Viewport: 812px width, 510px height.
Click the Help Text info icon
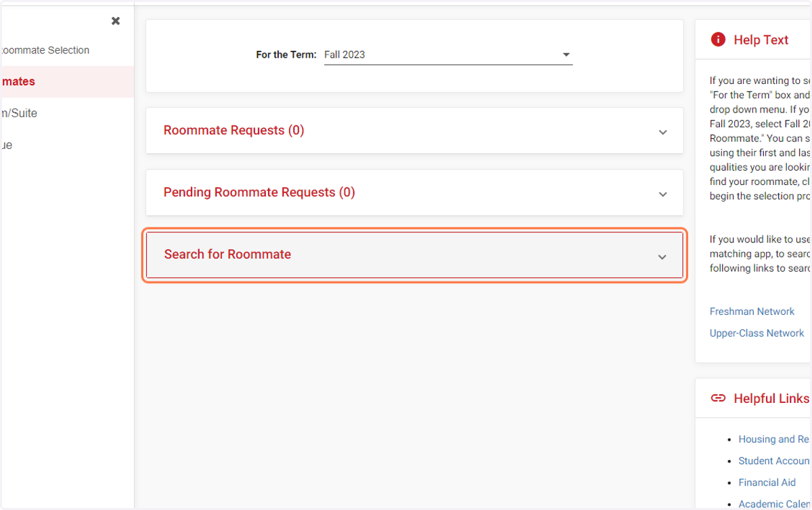(x=718, y=39)
